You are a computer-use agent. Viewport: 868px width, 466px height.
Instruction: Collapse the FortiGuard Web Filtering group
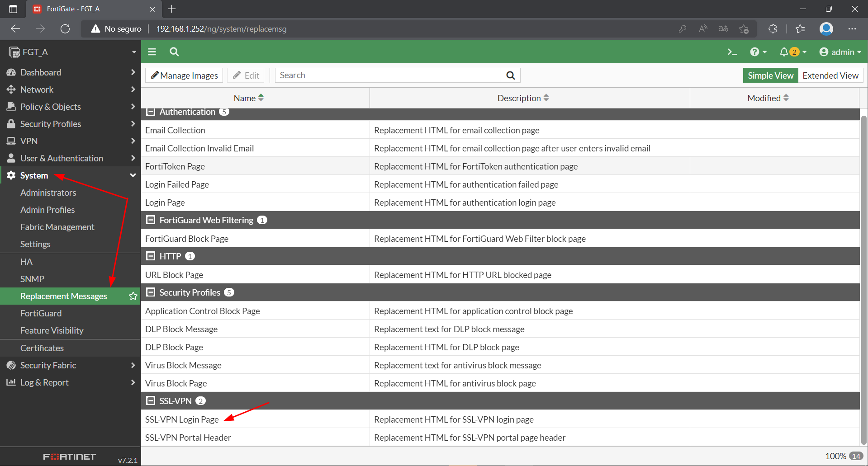151,220
